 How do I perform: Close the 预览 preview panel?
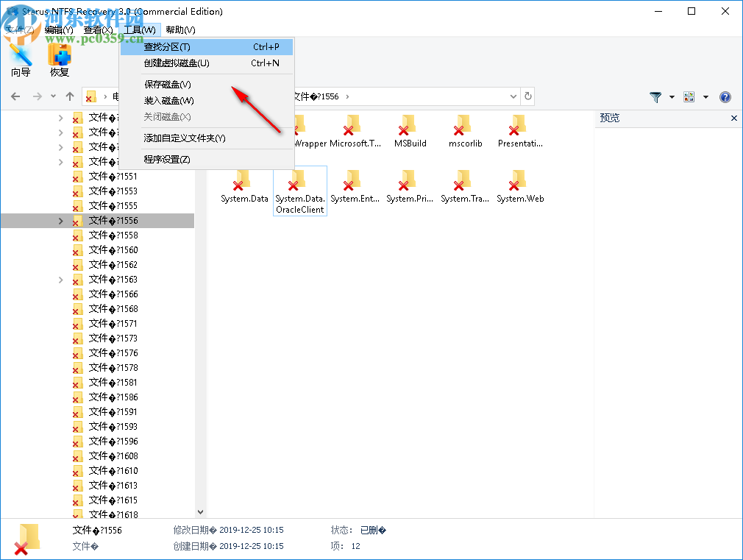[x=733, y=118]
